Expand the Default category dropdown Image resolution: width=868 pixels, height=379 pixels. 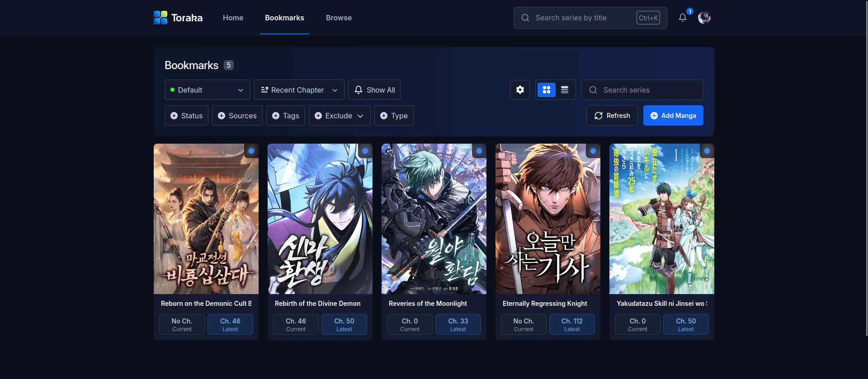(208, 90)
